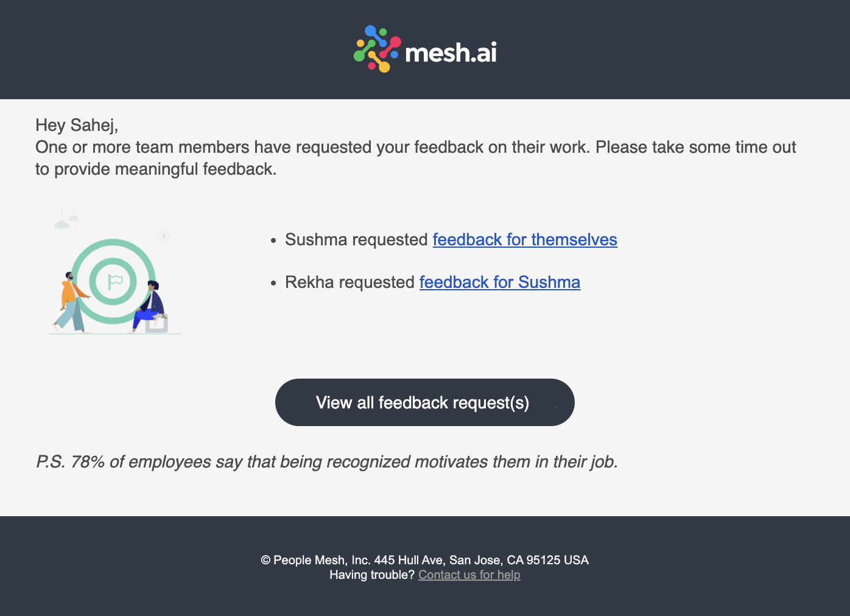Click the small clock in the illustration
Screen dimensions: 850x616
(x=163, y=236)
